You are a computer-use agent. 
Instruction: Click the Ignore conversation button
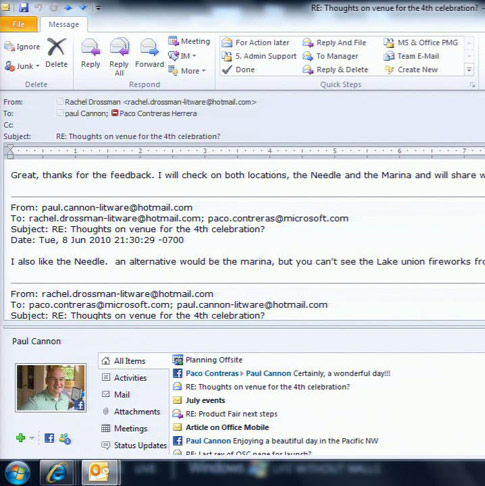coord(22,47)
